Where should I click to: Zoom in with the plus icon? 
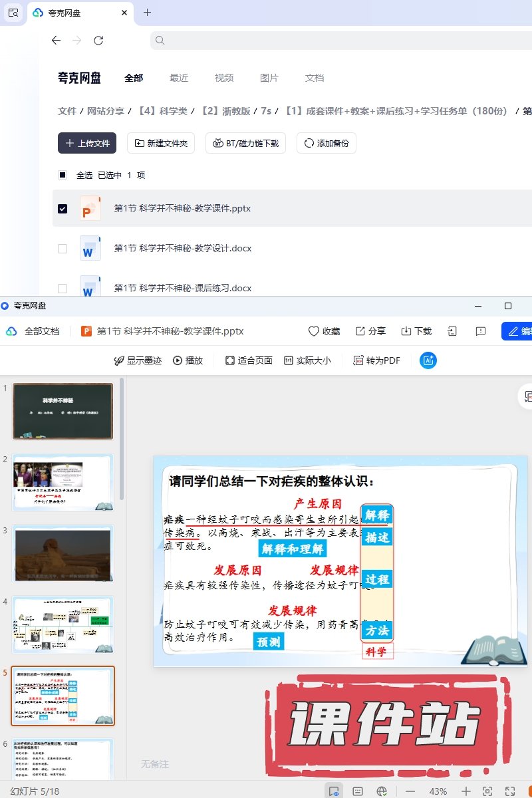coord(466,791)
